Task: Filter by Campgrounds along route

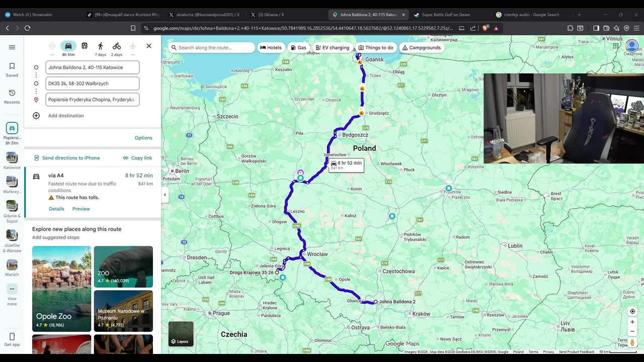Action: [x=422, y=48]
